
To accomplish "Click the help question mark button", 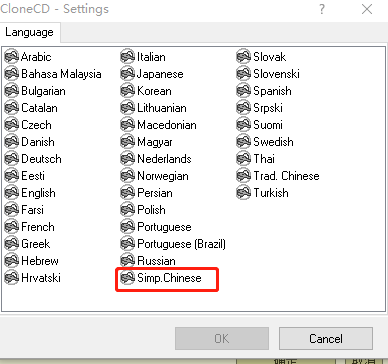I will pyautogui.click(x=322, y=9).
